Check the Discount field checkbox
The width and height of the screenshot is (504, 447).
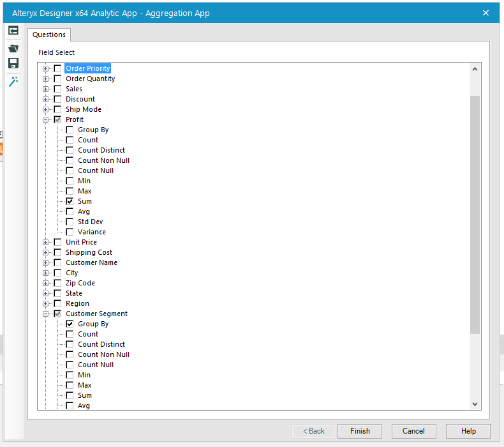(x=58, y=99)
